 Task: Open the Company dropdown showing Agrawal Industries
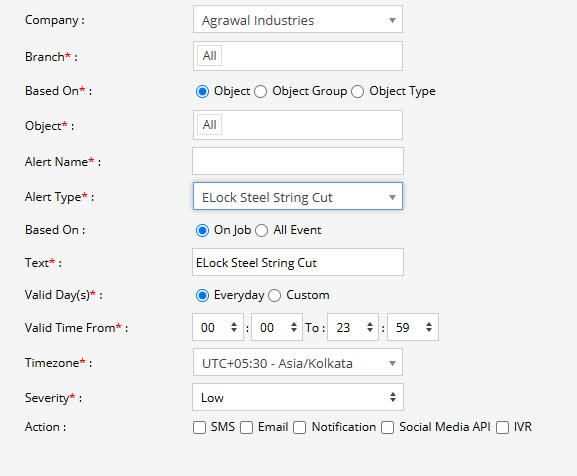pos(298,20)
